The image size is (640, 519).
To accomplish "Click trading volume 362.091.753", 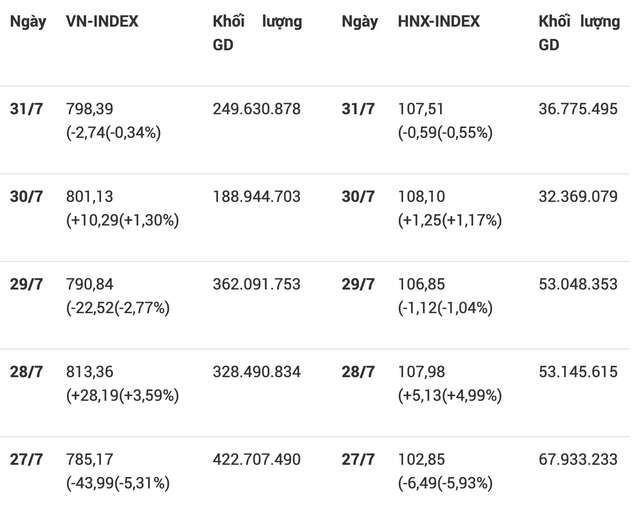I will pos(256,284).
